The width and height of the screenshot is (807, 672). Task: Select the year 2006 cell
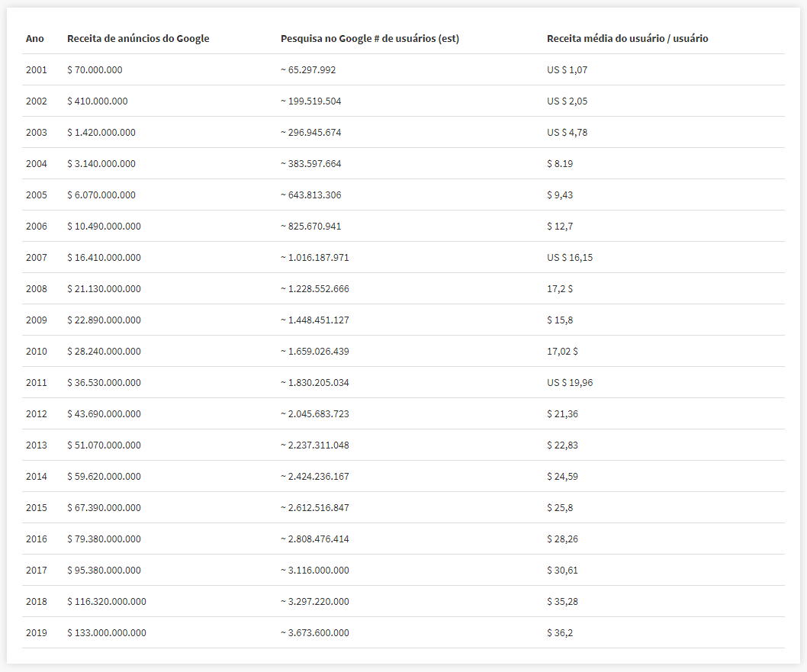pos(37,227)
